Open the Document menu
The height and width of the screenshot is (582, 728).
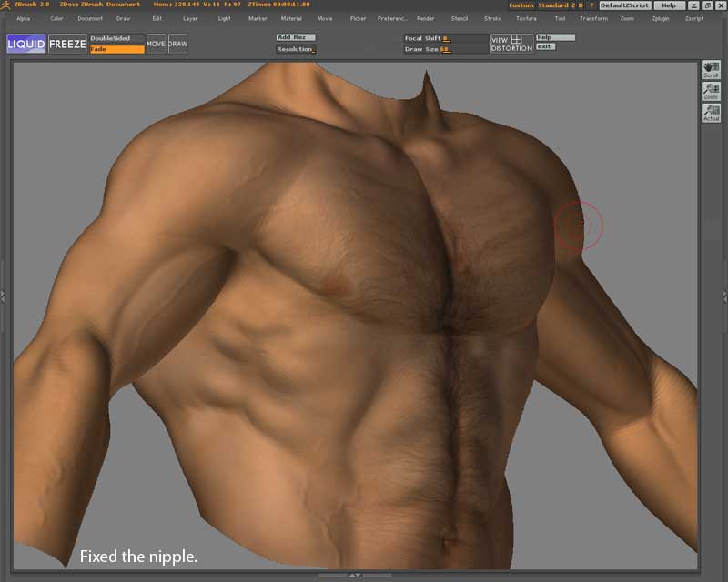click(90, 18)
